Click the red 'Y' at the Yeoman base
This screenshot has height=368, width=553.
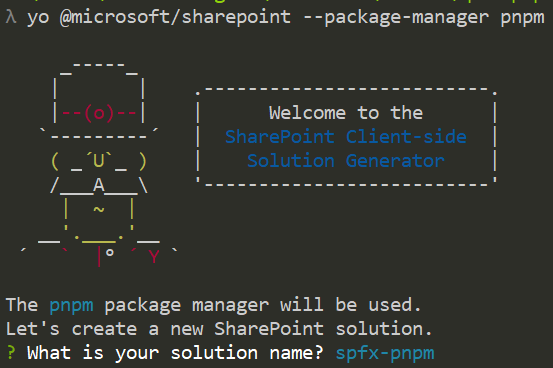[154, 257]
